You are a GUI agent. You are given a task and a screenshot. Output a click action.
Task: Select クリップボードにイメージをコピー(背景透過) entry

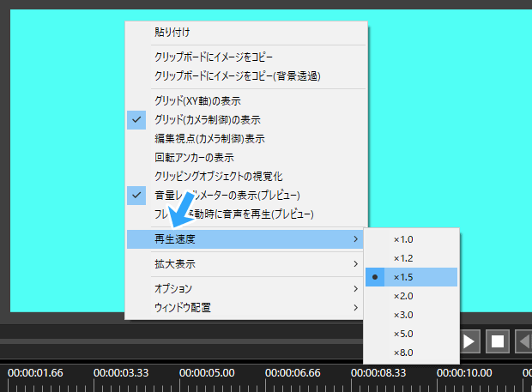pyautogui.click(x=246, y=76)
